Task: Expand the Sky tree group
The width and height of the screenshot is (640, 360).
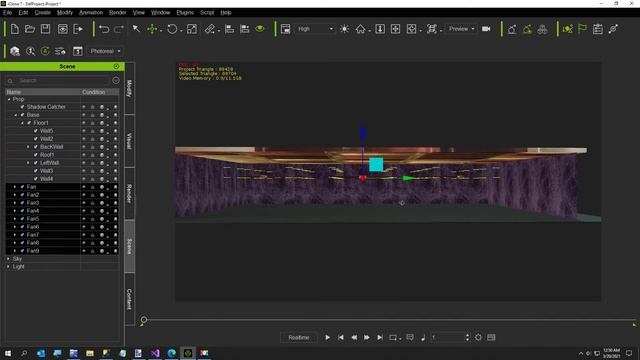Action: pyautogui.click(x=8, y=259)
